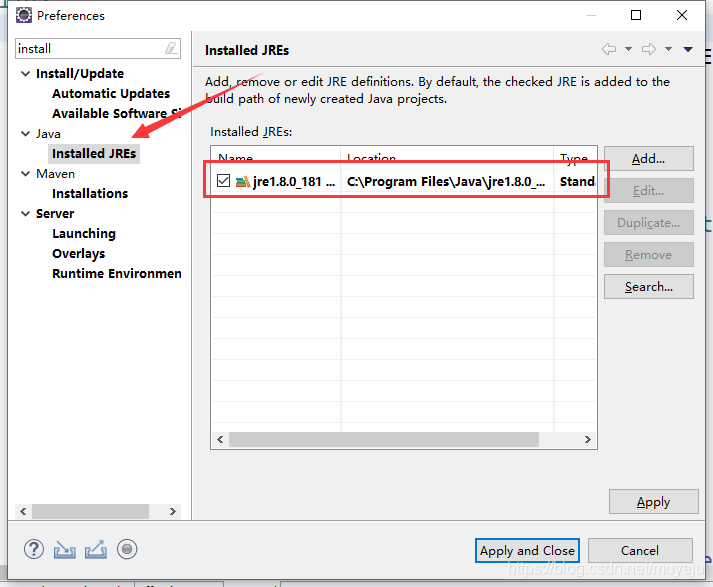Click the tree panel horizontal scrollbar thumb

[90, 511]
